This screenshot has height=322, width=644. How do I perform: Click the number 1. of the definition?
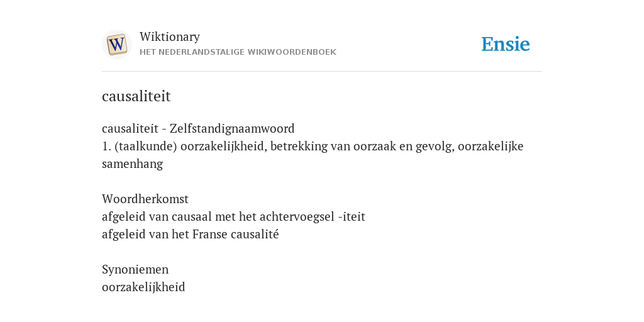pos(105,146)
